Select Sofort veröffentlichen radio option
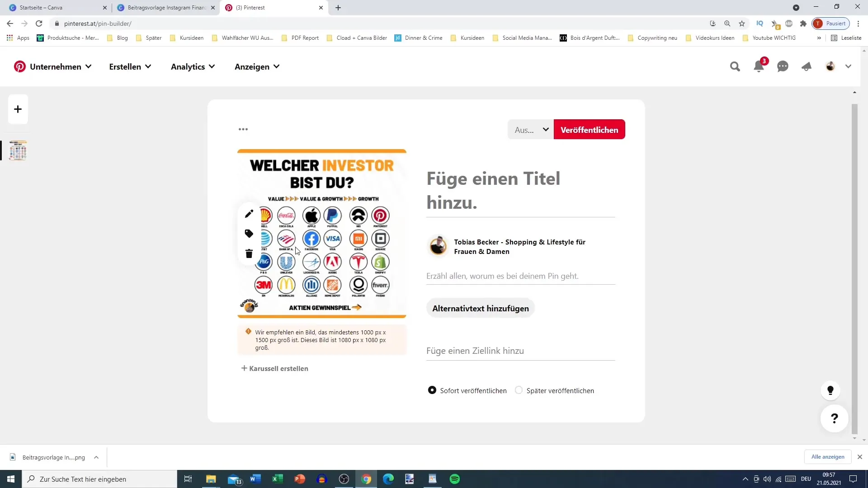The height and width of the screenshot is (488, 868). point(432,390)
